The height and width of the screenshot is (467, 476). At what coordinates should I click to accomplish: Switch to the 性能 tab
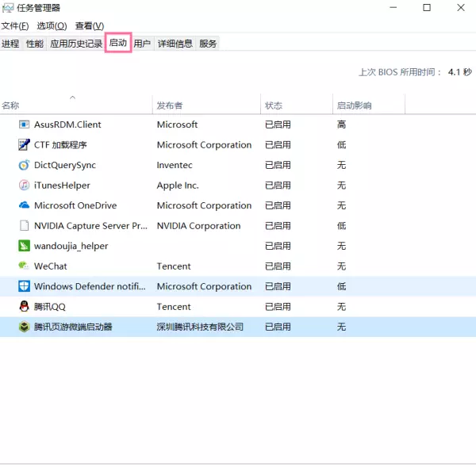[35, 44]
